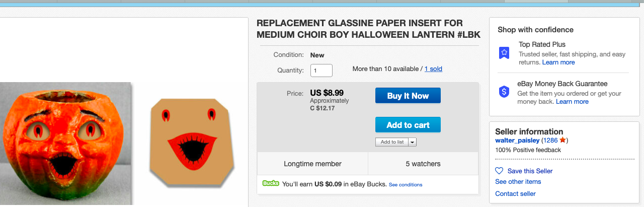Viewport: 644px width, 207px height.
Task: Click the orange pumpkin lantern photo
Action: click(65, 143)
